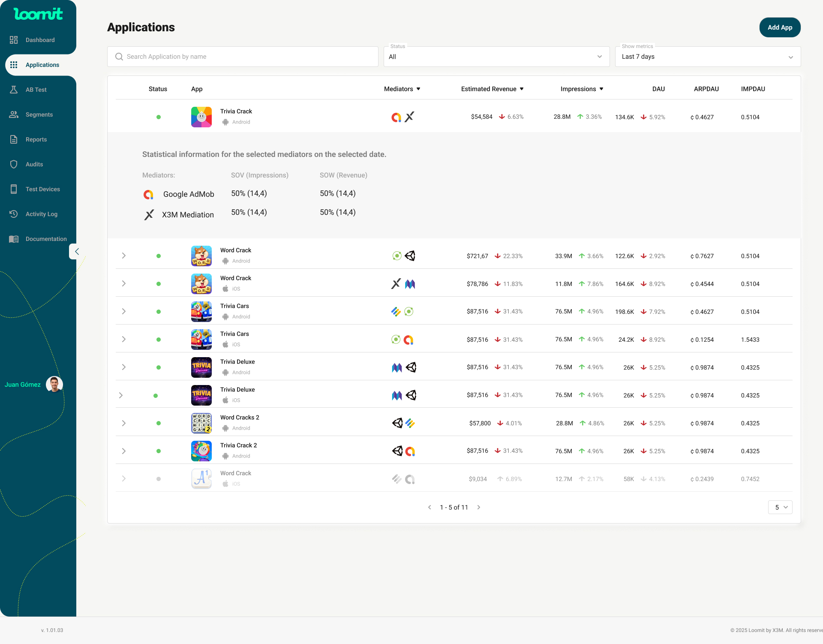Viewport: 823px width, 644px height.
Task: Click the Trivia Deluxe Android app name
Action: tap(237, 362)
